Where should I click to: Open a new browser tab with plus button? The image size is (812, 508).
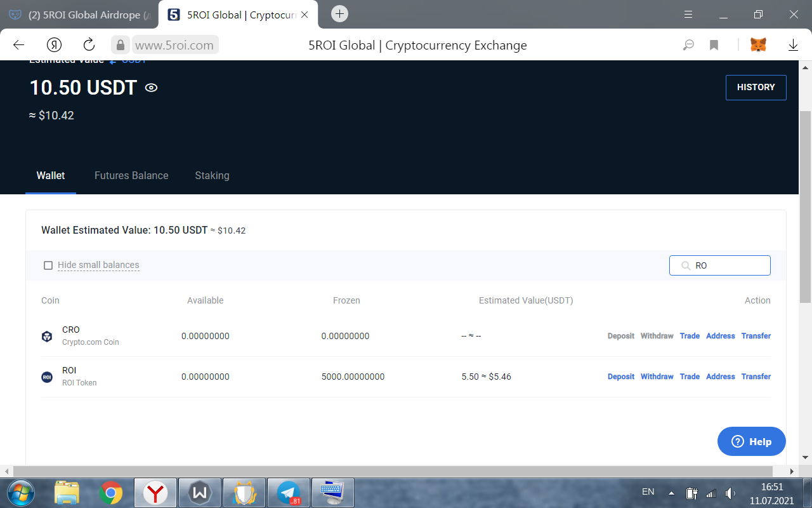[340, 13]
